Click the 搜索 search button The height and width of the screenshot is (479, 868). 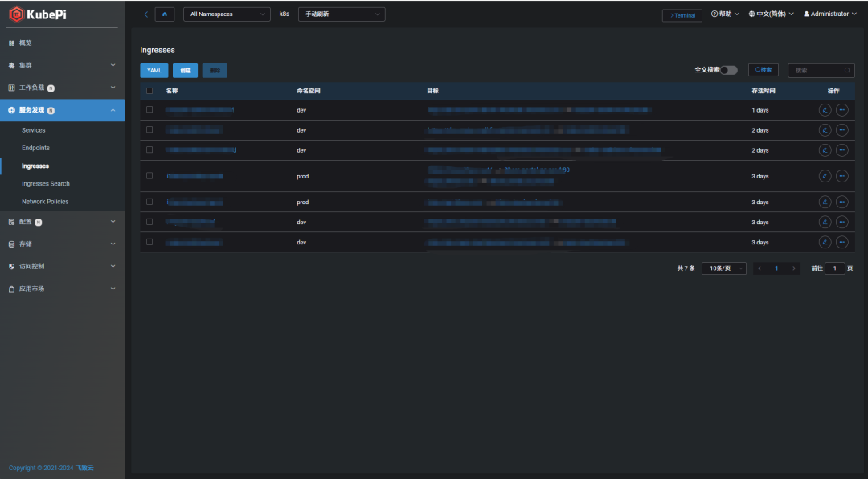[764, 70]
